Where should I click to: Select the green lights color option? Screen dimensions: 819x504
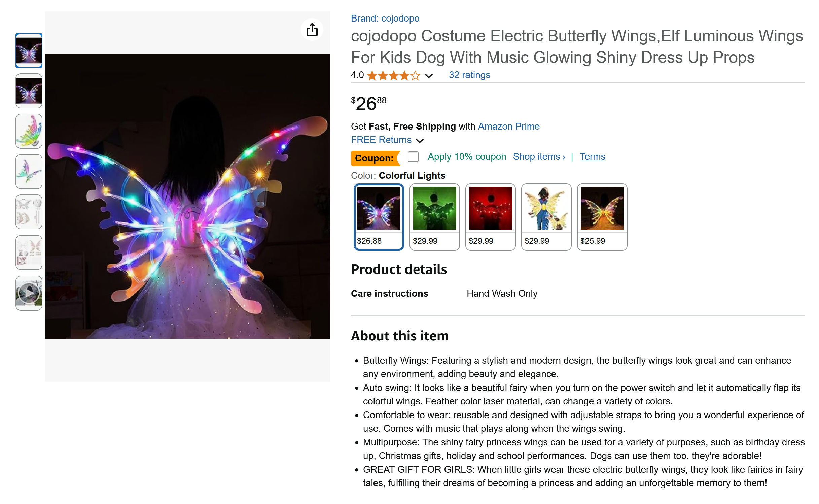[x=434, y=217]
